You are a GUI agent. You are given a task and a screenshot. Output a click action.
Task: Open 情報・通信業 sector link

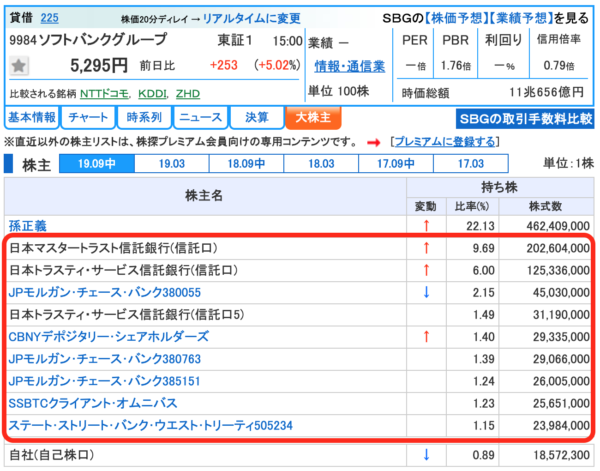point(349,66)
